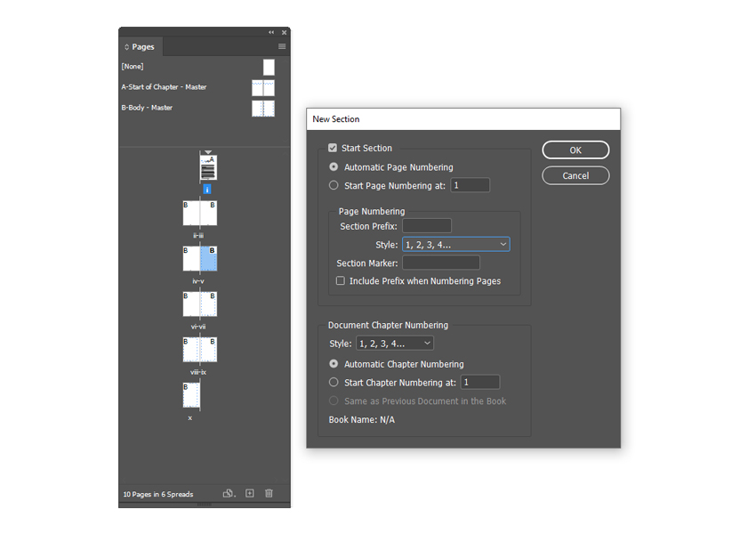Select highlighted page v thumbnail

tap(208, 259)
